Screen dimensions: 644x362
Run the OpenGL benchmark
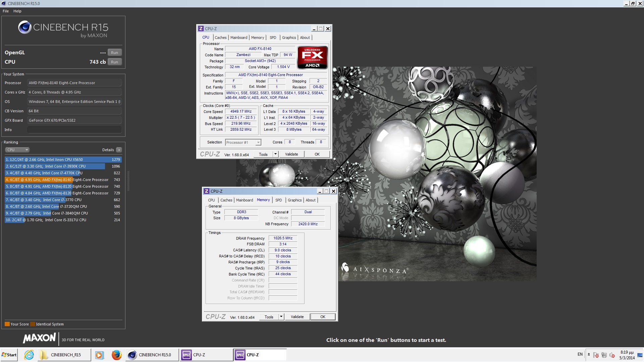[x=115, y=53]
